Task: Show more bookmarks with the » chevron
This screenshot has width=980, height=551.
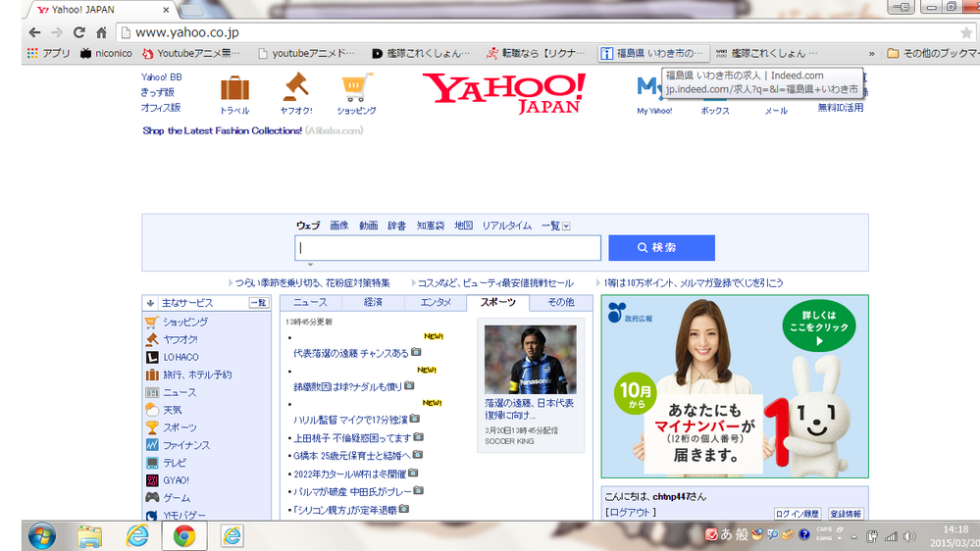Action: click(x=872, y=54)
